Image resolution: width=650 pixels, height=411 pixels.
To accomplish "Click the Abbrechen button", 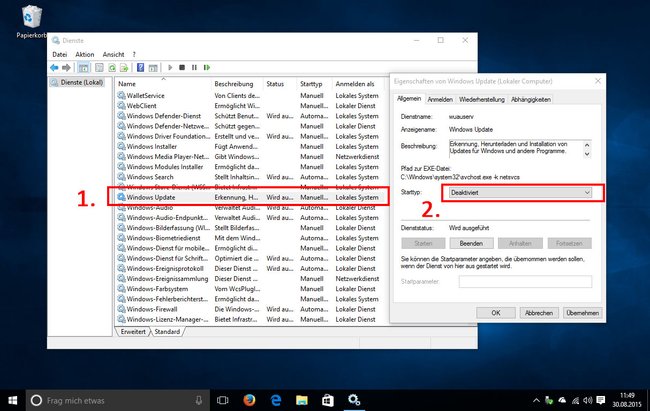I will pyautogui.click(x=539, y=313).
